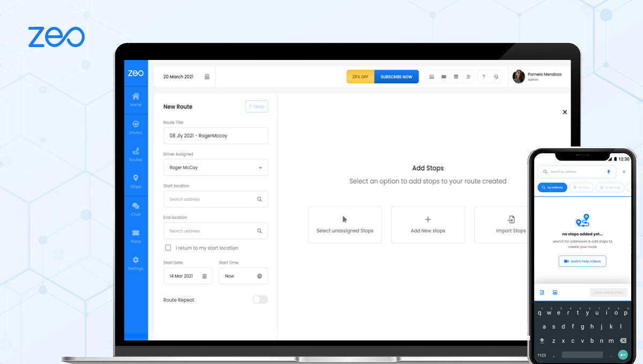Tap the backspace key on phone keyboard

coord(623,340)
